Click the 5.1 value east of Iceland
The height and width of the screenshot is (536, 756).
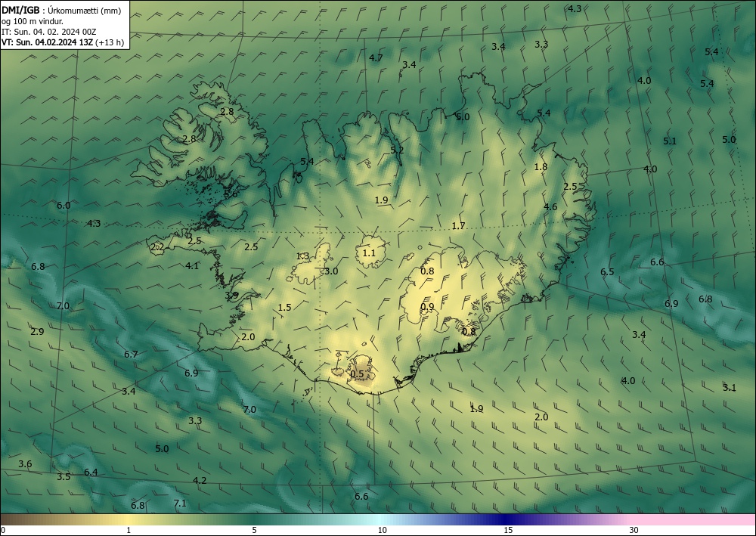(670, 141)
